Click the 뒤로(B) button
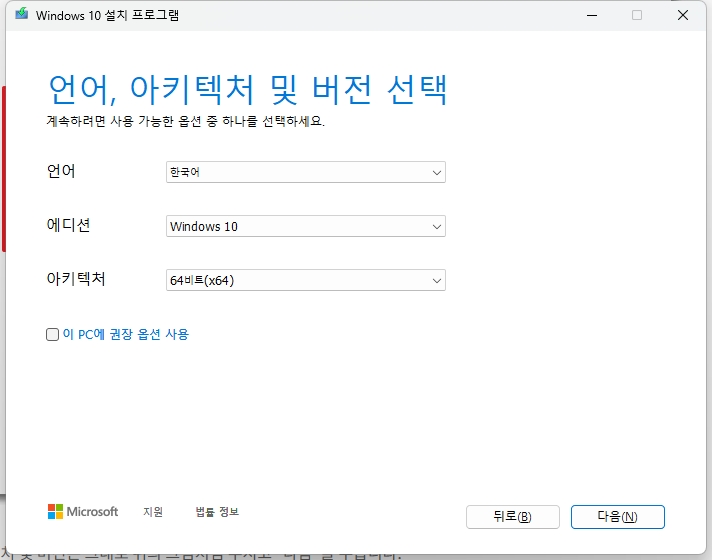Image resolution: width=712 pixels, height=560 pixels. pyautogui.click(x=513, y=517)
